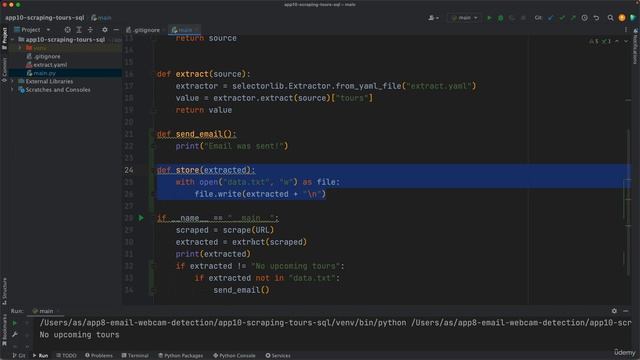
Task: Click 'No upcoming tours' in Run output
Action: coord(79,335)
